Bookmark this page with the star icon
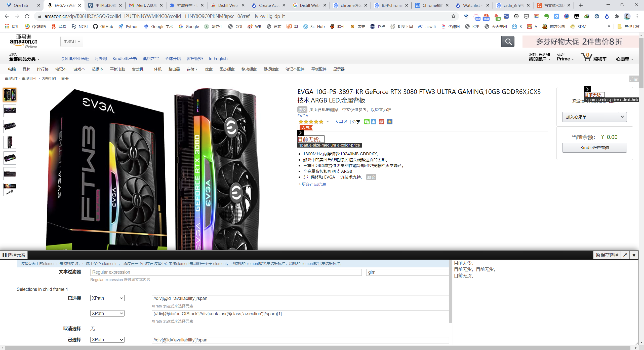 (453, 16)
